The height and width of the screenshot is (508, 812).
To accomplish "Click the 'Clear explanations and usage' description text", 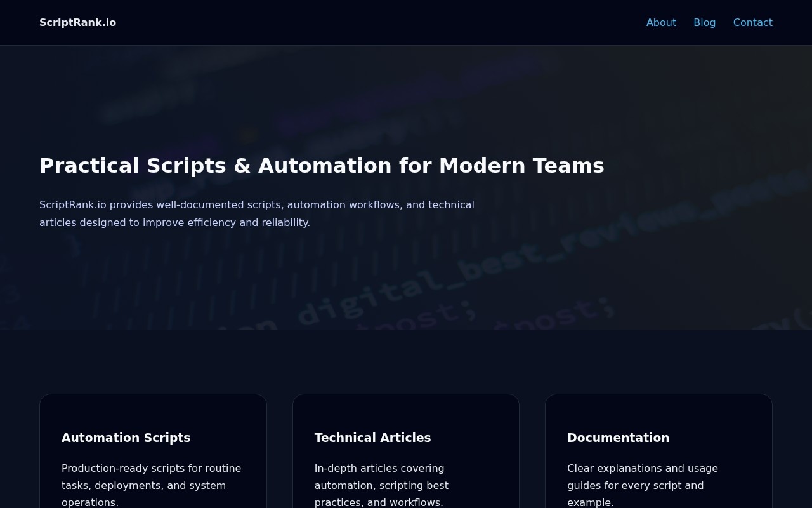I will click(643, 485).
